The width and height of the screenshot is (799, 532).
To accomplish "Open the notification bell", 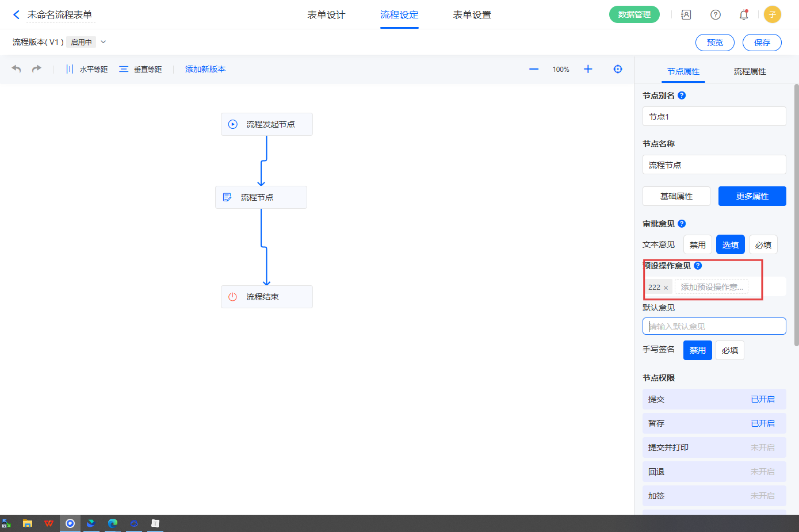I will point(744,15).
